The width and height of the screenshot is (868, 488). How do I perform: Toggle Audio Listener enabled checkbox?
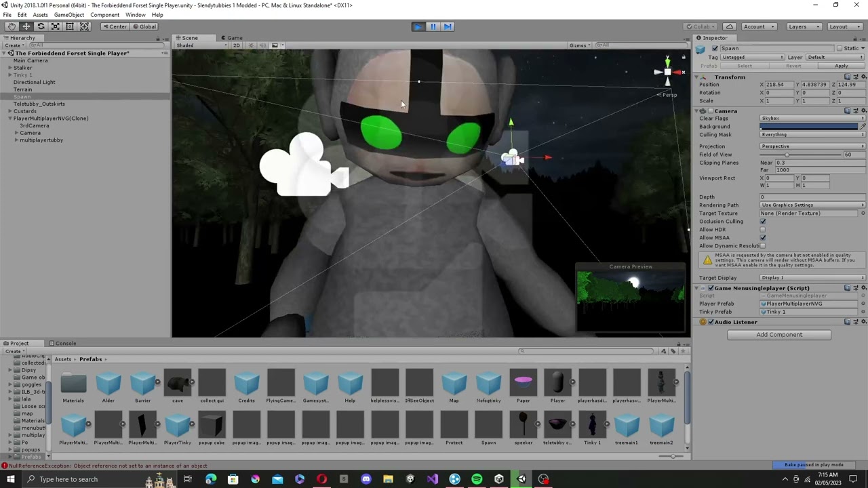click(x=711, y=322)
